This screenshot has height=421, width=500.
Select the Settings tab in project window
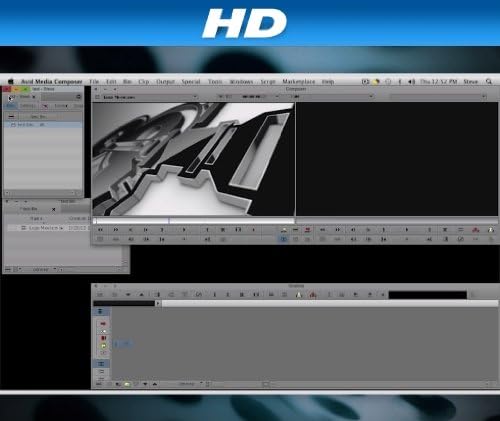coord(27,106)
